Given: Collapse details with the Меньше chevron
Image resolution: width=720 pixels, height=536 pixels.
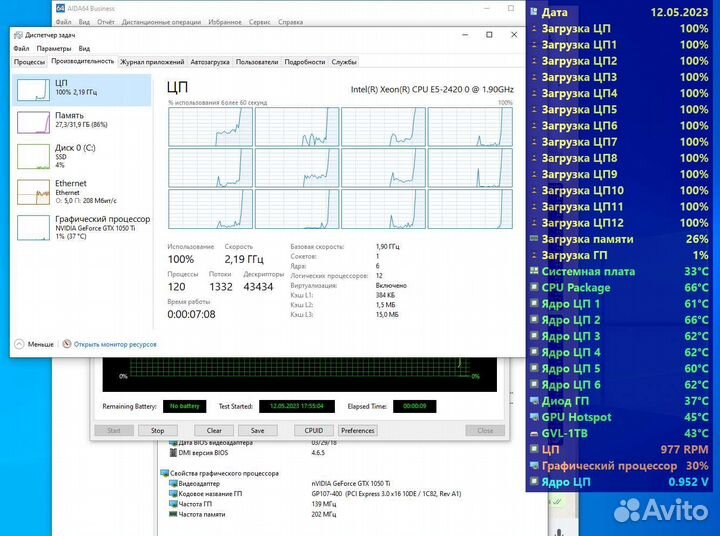Looking at the screenshot, I should click(x=19, y=343).
